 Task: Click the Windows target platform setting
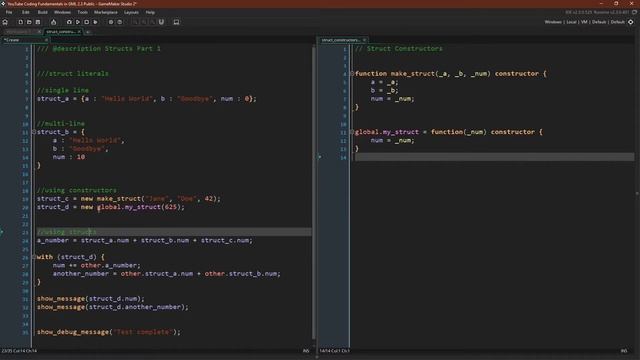[x=553, y=22]
